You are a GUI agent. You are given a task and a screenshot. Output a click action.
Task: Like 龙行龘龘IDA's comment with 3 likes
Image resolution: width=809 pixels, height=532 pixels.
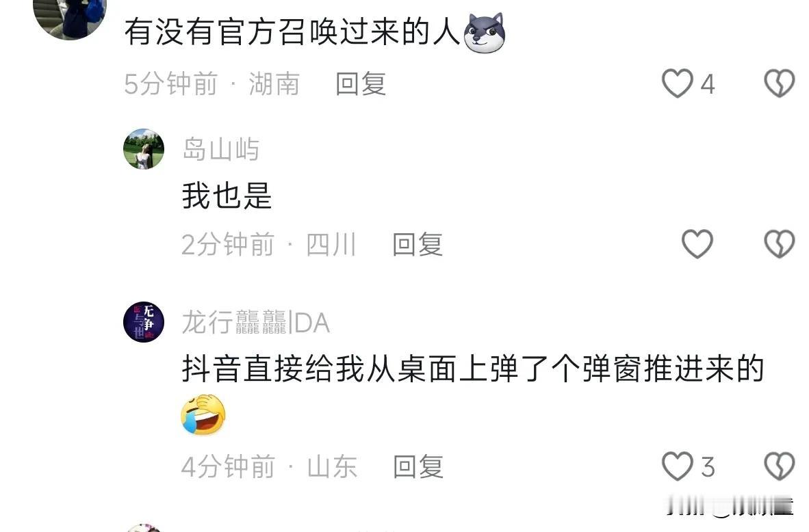coord(677,466)
